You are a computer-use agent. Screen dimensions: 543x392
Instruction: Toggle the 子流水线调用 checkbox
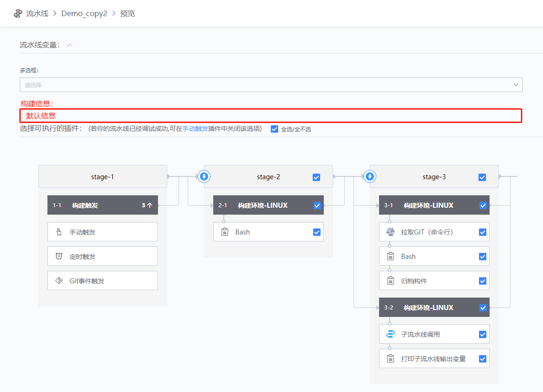(x=482, y=334)
